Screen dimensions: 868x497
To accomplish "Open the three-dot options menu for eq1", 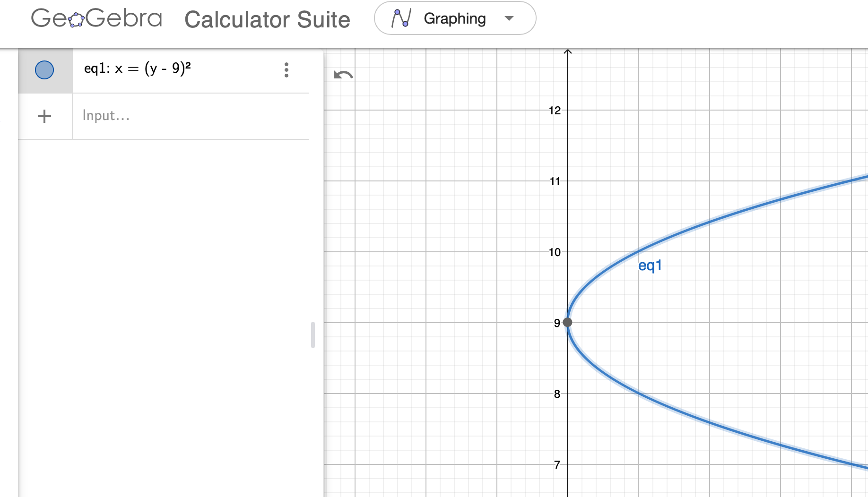I will pos(286,70).
